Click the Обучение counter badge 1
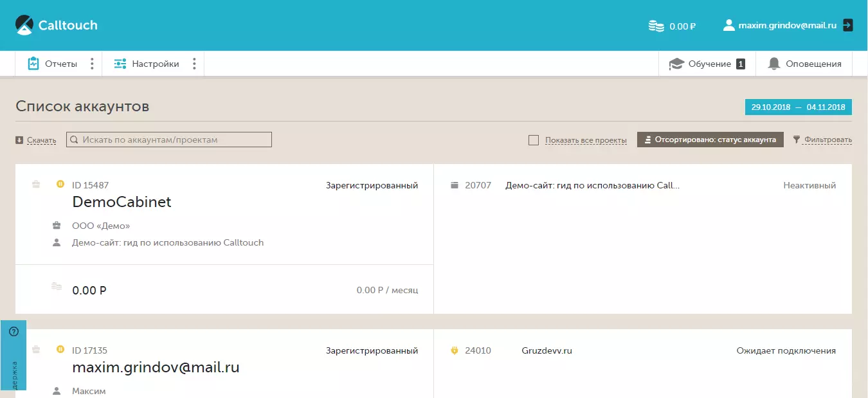This screenshot has width=868, height=398. [x=741, y=64]
